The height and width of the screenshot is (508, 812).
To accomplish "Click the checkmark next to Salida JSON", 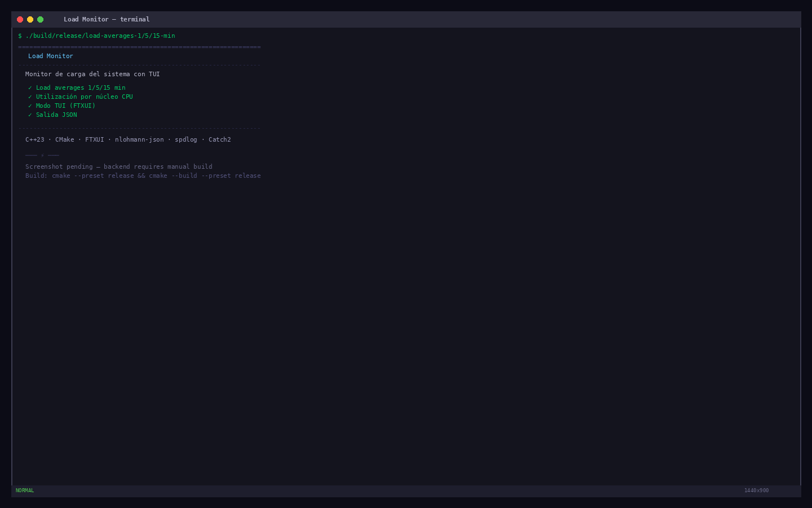I will [30, 115].
